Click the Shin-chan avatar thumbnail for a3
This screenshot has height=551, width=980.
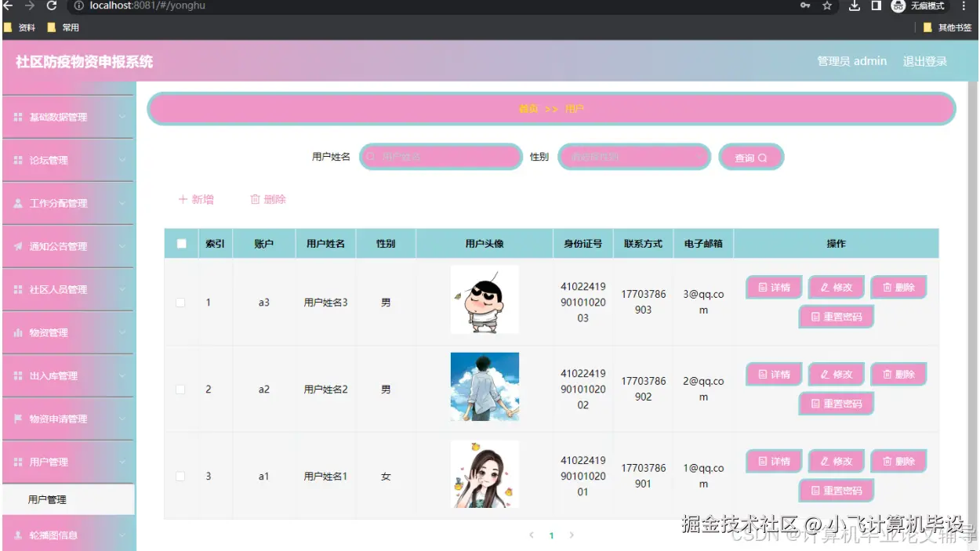coord(485,299)
